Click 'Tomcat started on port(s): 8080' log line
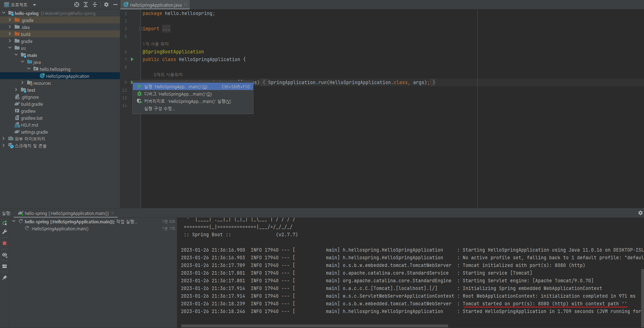The height and width of the screenshot is (328, 644). (x=545, y=304)
